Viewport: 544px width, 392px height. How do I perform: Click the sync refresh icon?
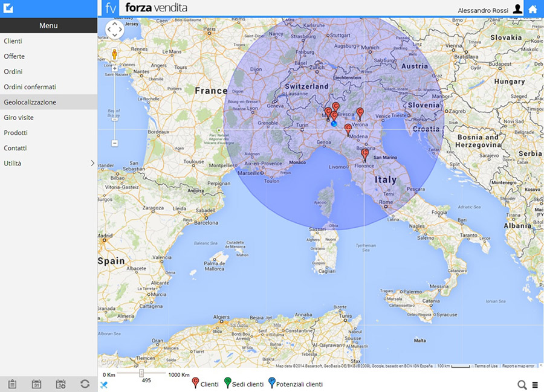(x=85, y=384)
